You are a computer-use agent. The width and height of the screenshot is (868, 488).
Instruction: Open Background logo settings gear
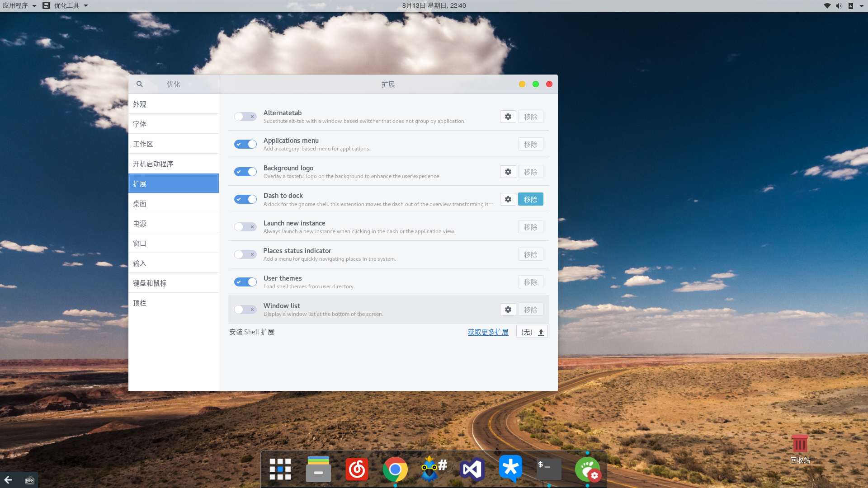coord(508,172)
